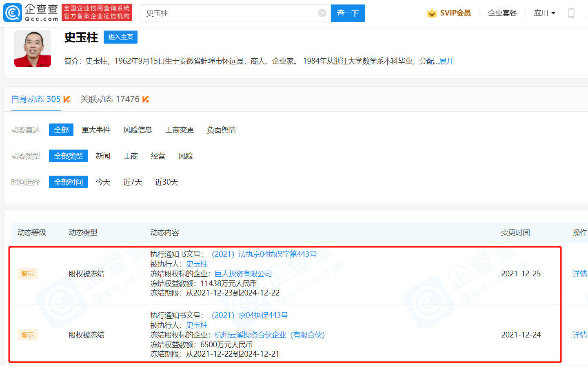This screenshot has width=588, height=366.
Task: Click inside the search input field
Action: pyautogui.click(x=229, y=13)
